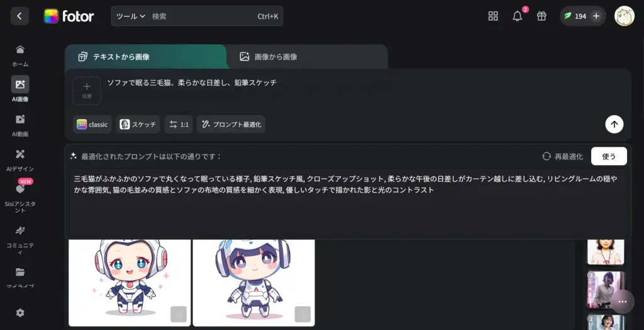Switch to 画像から画像 tab

308,57
